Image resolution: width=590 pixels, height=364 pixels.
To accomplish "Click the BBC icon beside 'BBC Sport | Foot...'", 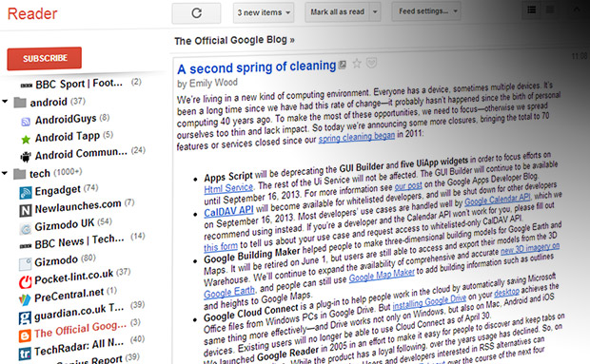I will (x=26, y=86).
